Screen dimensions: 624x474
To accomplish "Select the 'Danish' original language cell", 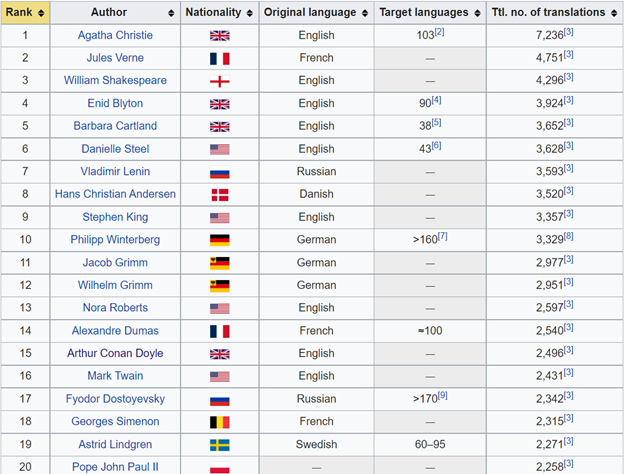I will tap(316, 194).
